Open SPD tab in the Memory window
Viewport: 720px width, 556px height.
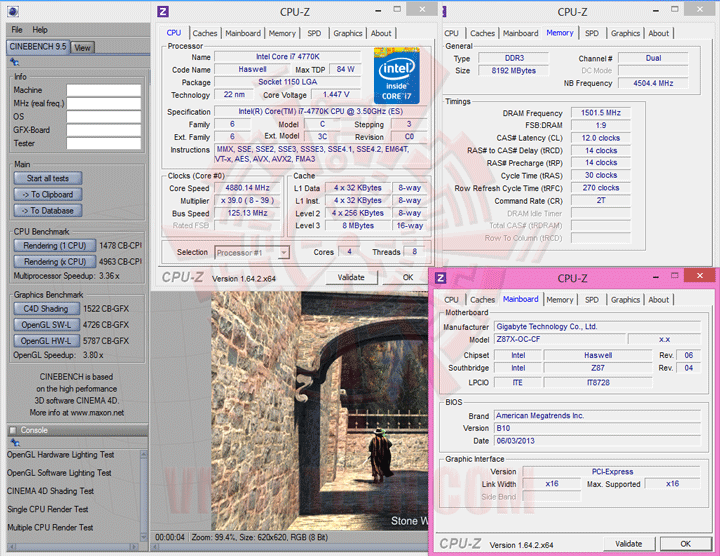tap(592, 33)
